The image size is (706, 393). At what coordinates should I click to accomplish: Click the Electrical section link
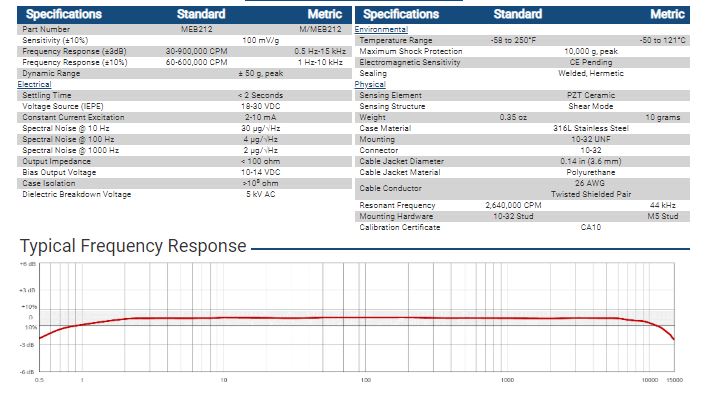(34, 84)
